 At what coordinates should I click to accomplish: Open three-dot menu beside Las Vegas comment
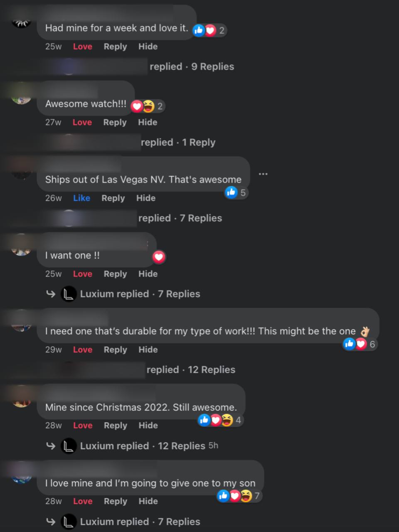(x=263, y=174)
